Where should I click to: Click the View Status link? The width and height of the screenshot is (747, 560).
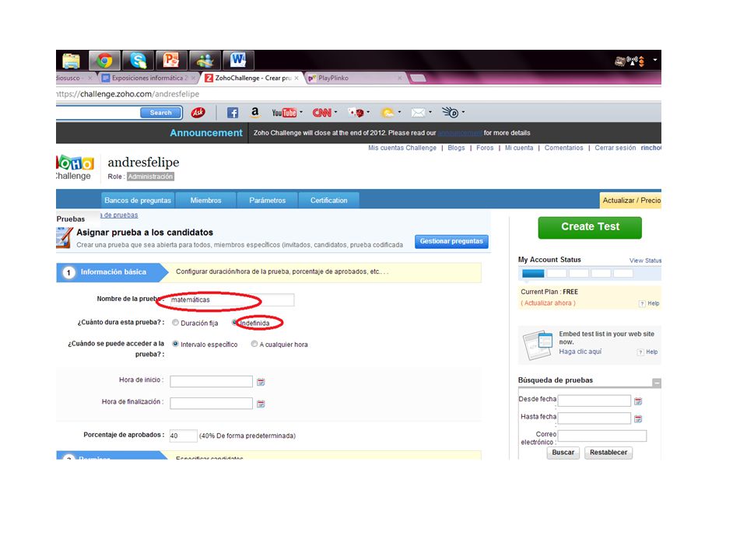coord(645,261)
